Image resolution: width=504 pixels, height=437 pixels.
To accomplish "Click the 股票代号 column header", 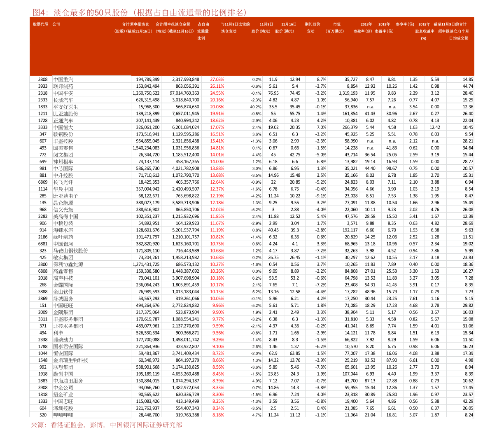I will click(41, 24).
